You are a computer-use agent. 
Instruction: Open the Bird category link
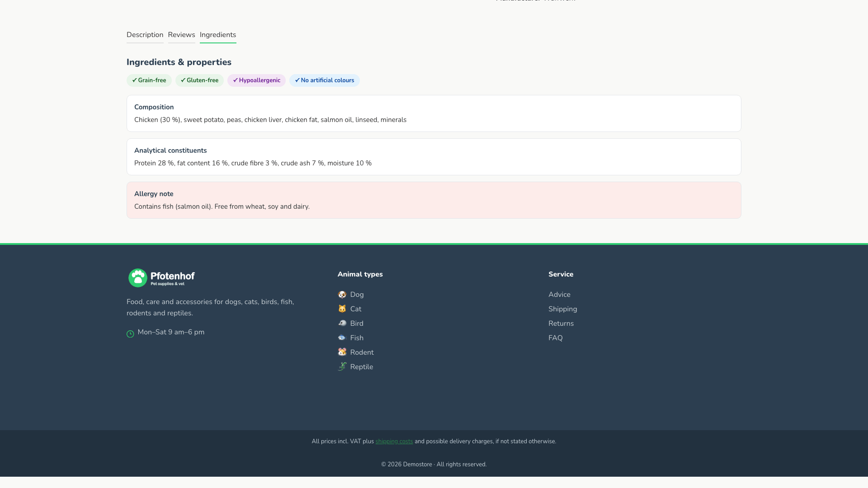[357, 324]
